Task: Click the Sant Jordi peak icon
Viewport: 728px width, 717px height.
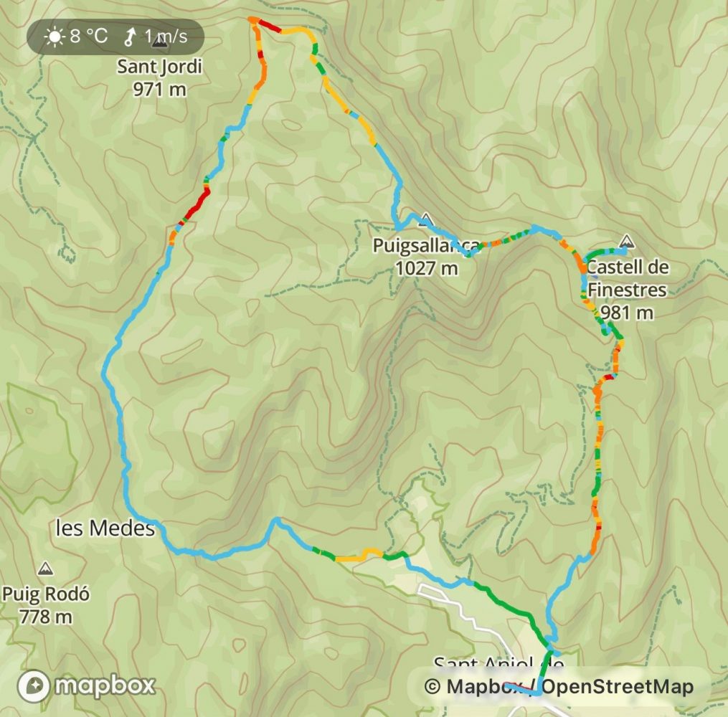Action: 160,42
